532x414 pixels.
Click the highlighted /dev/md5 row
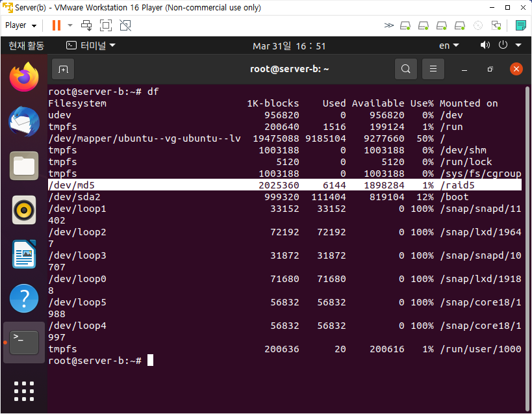pos(285,185)
